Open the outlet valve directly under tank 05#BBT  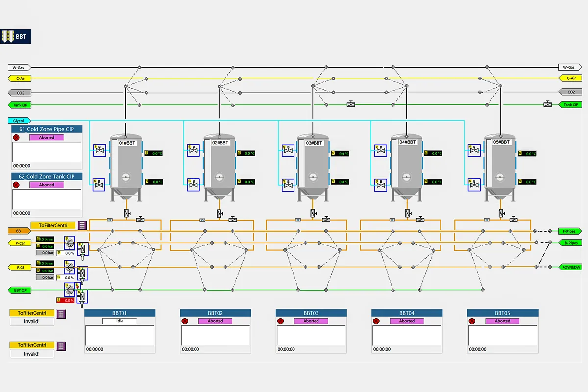501,214
